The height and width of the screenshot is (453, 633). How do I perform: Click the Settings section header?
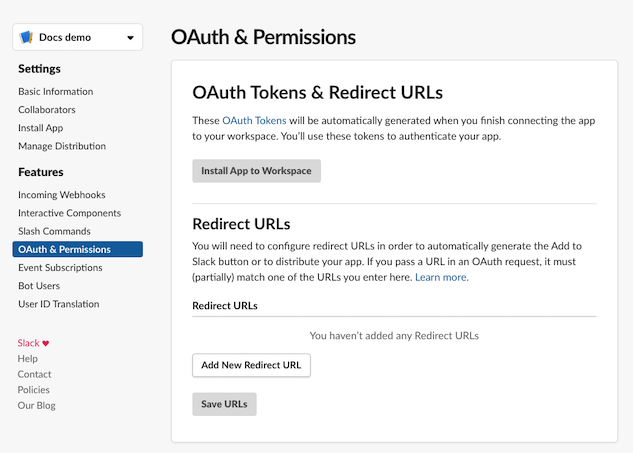click(x=39, y=69)
